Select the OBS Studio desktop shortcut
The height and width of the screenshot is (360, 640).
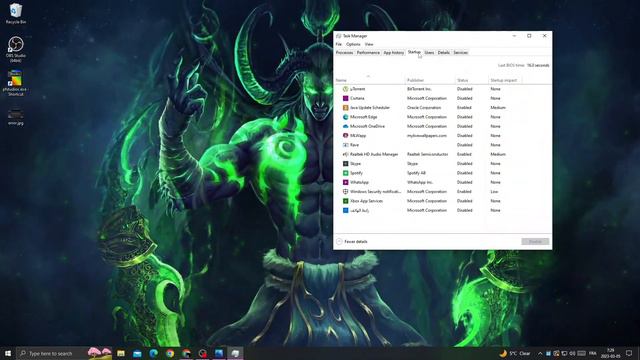point(16,49)
